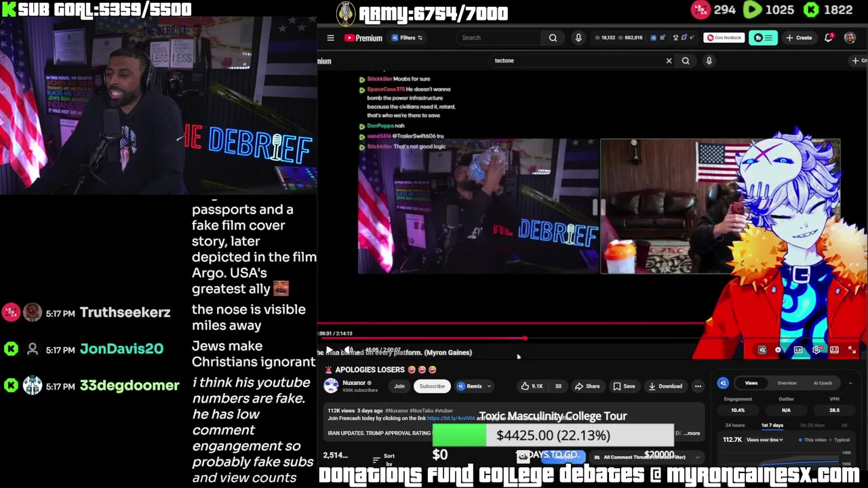The image size is (868, 488).
Task: Click the inner search magnifier icon
Action: click(x=686, y=61)
